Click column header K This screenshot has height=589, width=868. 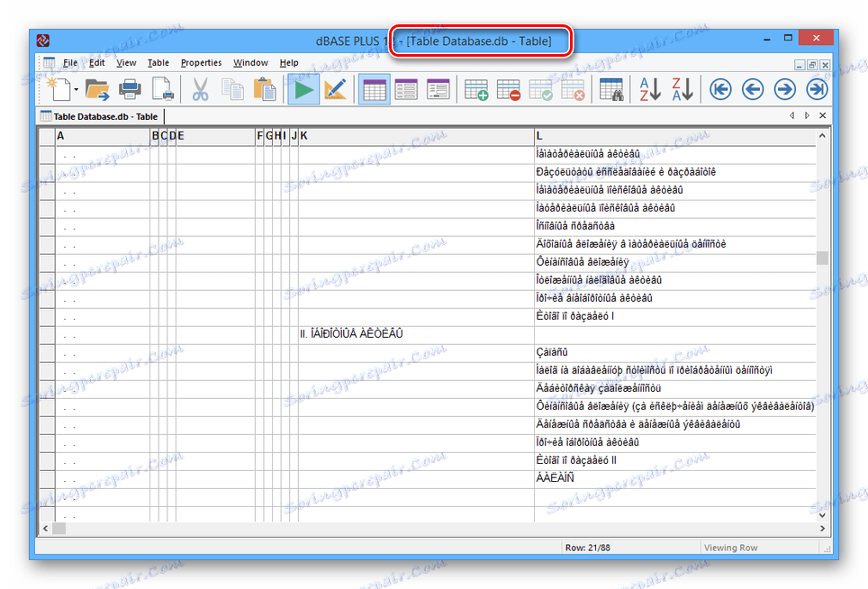(416, 136)
